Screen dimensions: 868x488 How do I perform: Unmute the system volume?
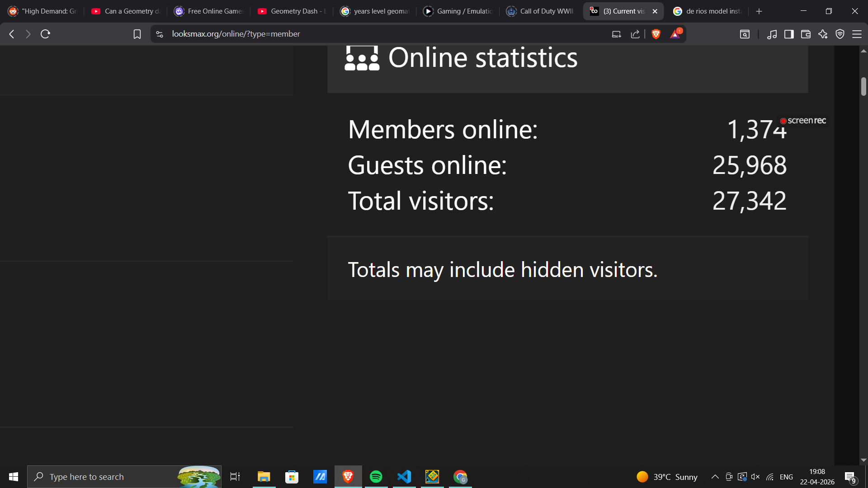(755, 477)
